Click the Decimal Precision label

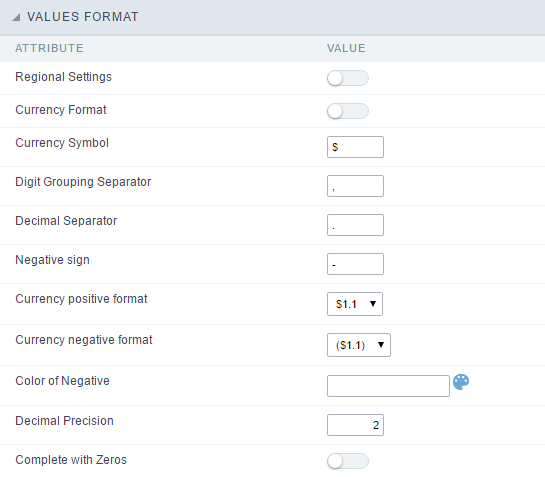pyautogui.click(x=64, y=421)
